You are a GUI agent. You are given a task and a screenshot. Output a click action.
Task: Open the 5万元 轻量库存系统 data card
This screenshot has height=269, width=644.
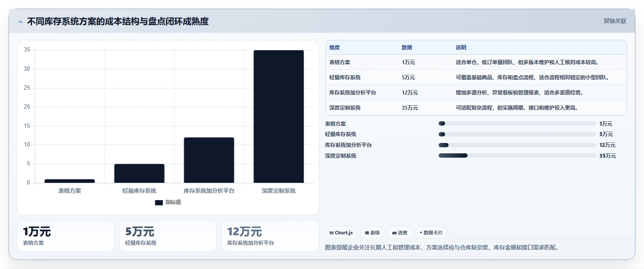pyautogui.click(x=168, y=236)
